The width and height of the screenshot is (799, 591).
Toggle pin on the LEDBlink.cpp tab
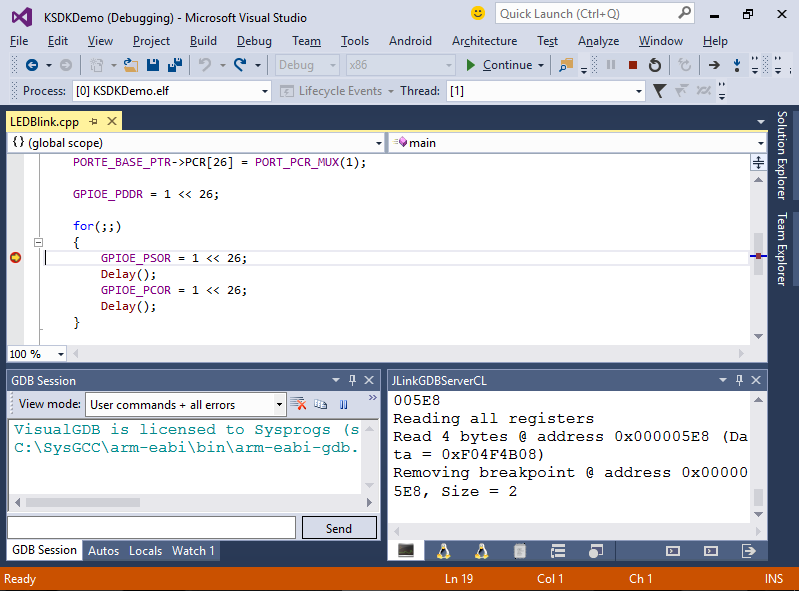93,121
